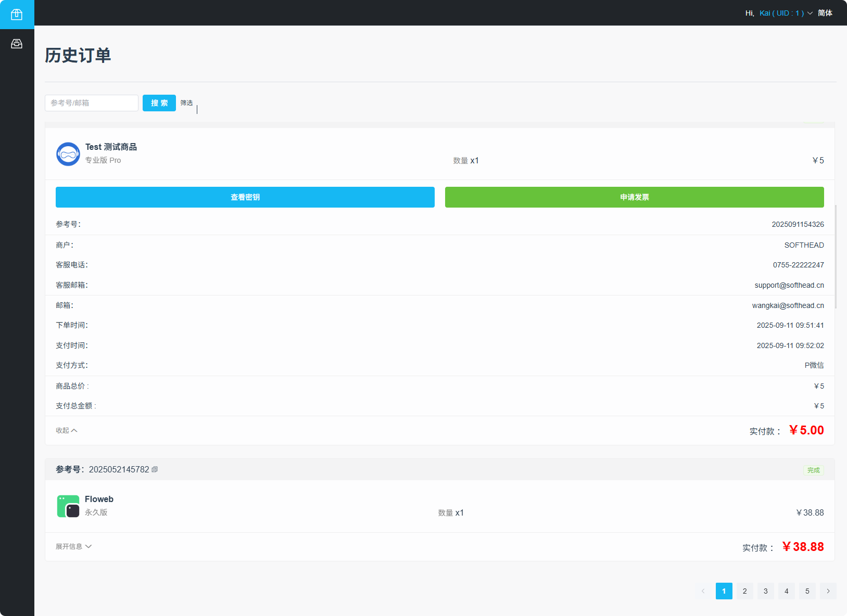Click the shop bag icon in sidebar
The width and height of the screenshot is (847, 616).
click(17, 14)
